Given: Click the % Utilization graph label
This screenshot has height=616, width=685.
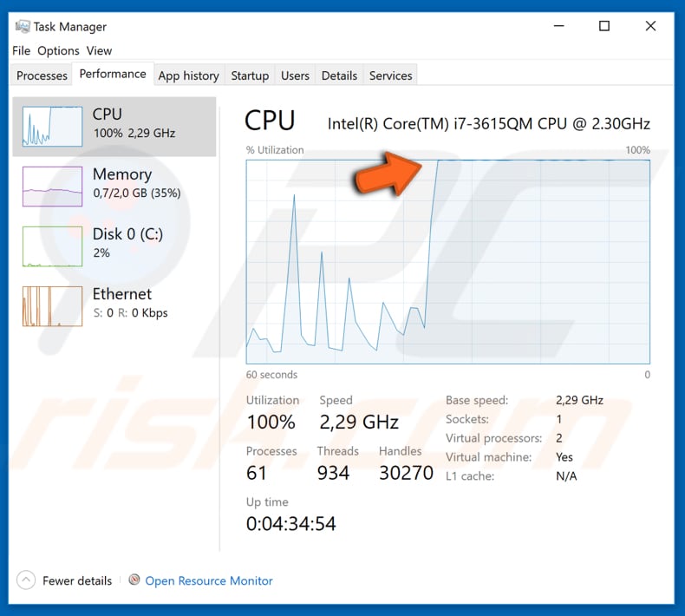Looking at the screenshot, I should [x=275, y=150].
